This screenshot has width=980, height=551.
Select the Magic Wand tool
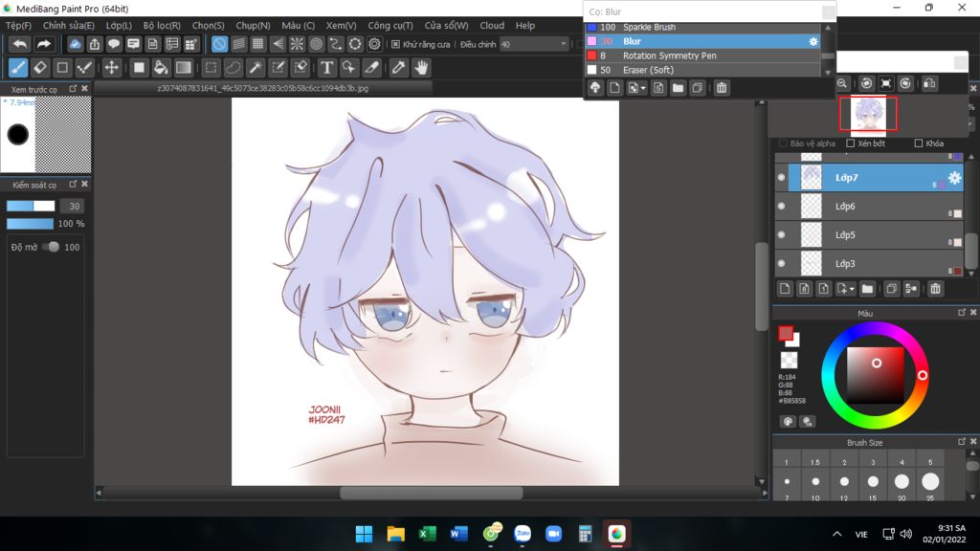click(x=256, y=68)
